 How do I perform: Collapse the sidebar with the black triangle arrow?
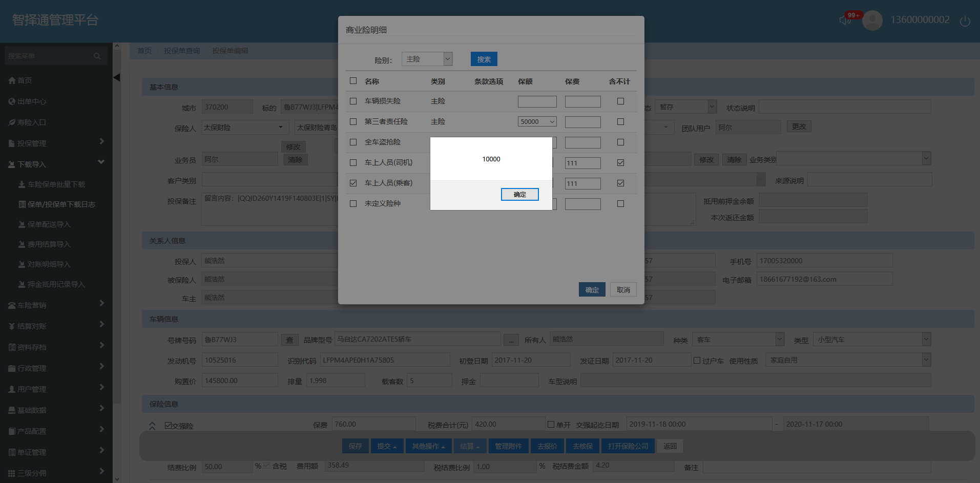(x=117, y=77)
